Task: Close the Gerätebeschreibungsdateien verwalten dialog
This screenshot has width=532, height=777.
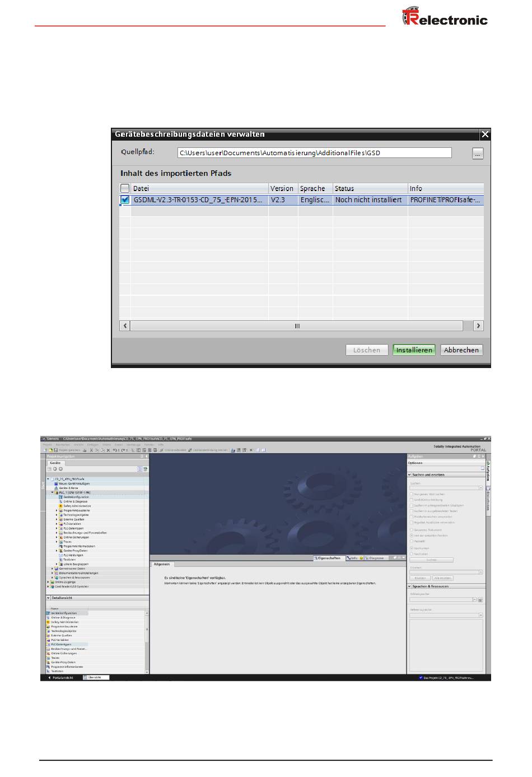Action: coord(485,134)
